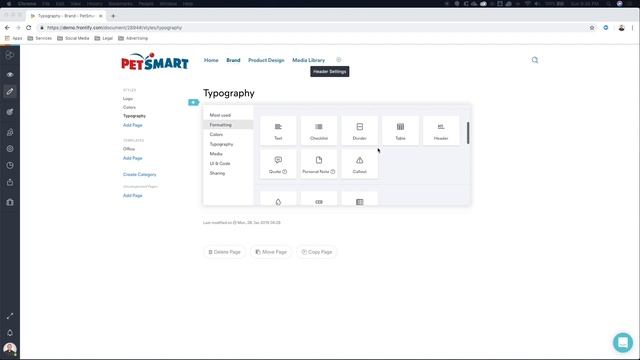Screen dimensions: 640x360
Task: Go back with the browser back arrow
Action: 7,28
